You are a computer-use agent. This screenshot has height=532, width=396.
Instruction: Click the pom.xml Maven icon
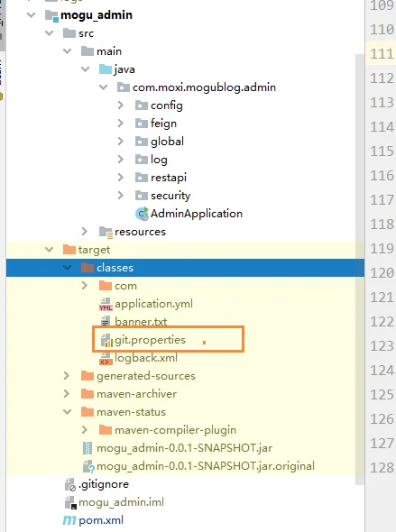point(69,519)
